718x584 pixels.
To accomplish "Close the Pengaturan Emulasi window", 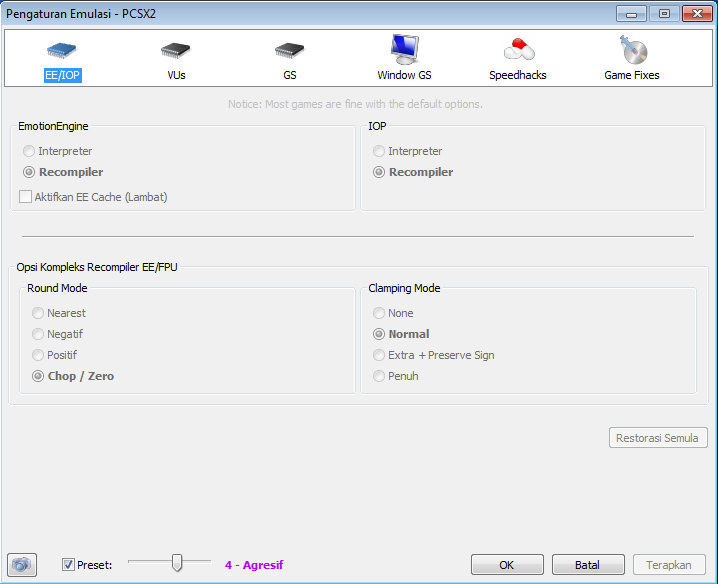I will tap(697, 14).
